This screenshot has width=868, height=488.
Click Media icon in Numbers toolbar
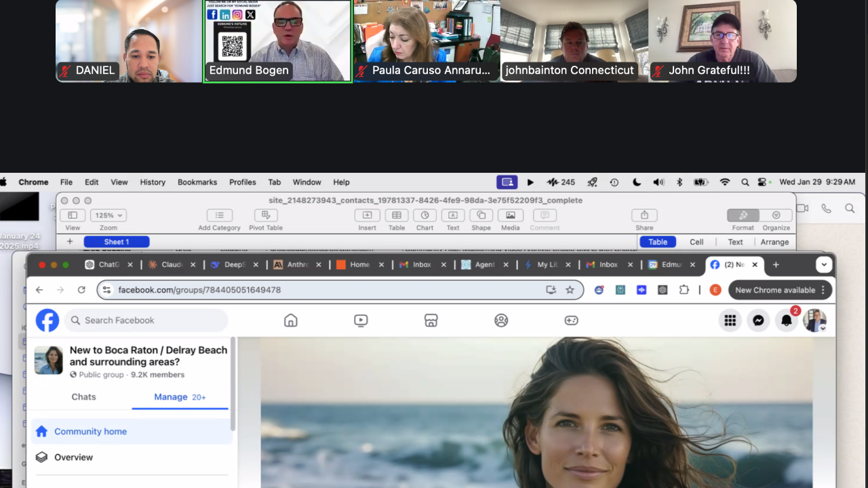point(510,216)
